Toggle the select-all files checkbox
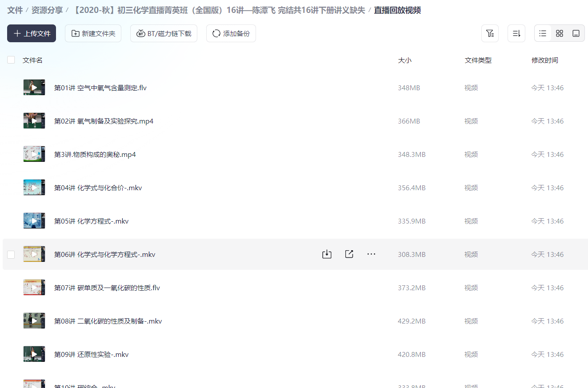Viewport: 588px width, 388px height. point(11,59)
